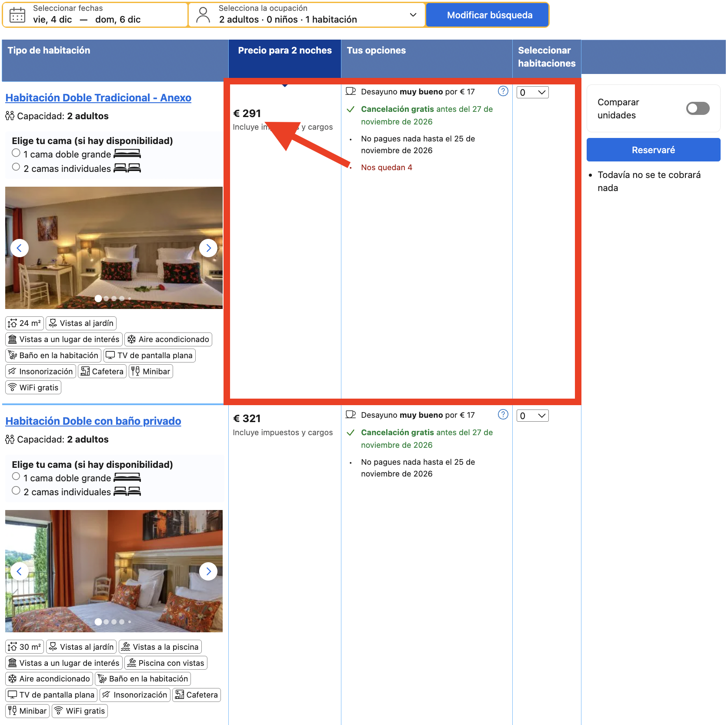The height and width of the screenshot is (725, 728).
Task: Click the person icon in occupancy selector
Action: (203, 15)
